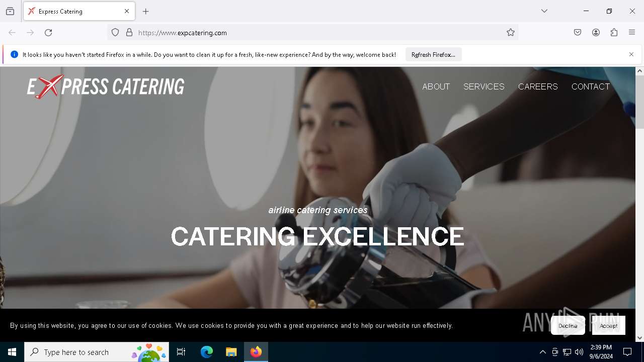Viewport: 644px width, 362px height.
Task: View site security padlock info
Action: [129, 33]
